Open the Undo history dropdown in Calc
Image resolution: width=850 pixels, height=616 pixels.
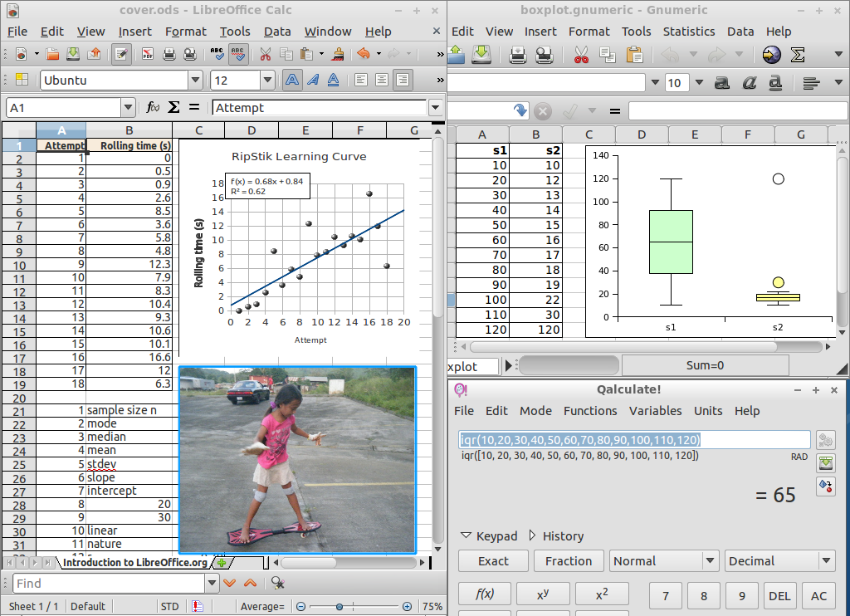click(379, 54)
